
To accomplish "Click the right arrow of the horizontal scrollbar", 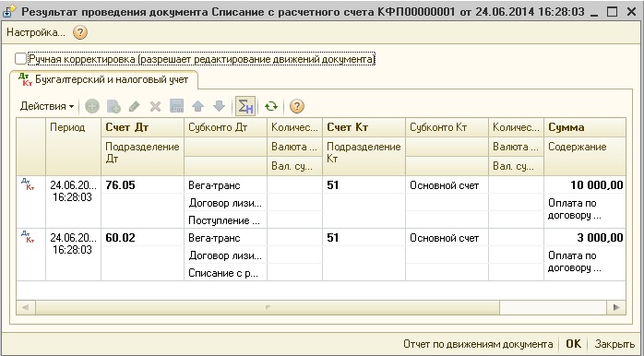I will point(616,307).
